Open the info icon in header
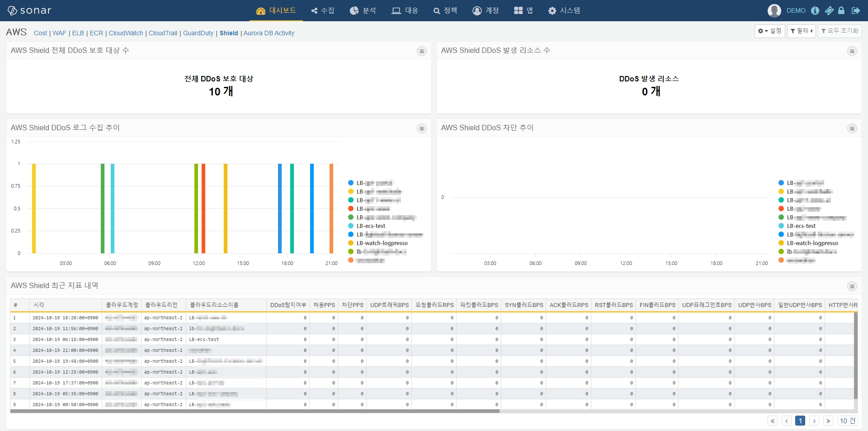868x431 pixels. pyautogui.click(x=815, y=10)
